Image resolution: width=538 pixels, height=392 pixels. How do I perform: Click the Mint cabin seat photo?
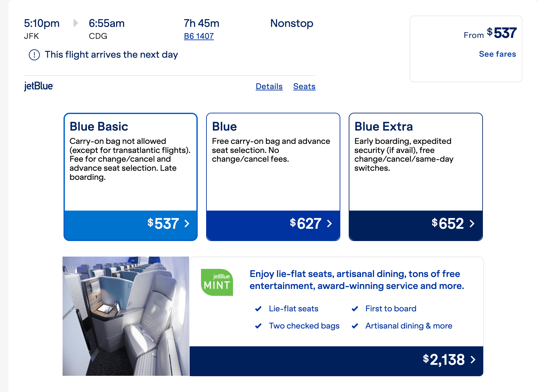coord(126,316)
